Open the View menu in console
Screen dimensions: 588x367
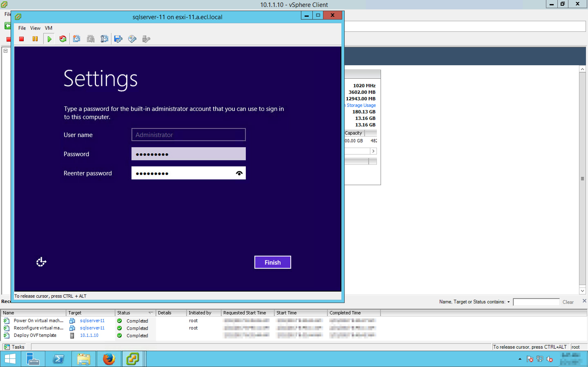pyautogui.click(x=35, y=28)
